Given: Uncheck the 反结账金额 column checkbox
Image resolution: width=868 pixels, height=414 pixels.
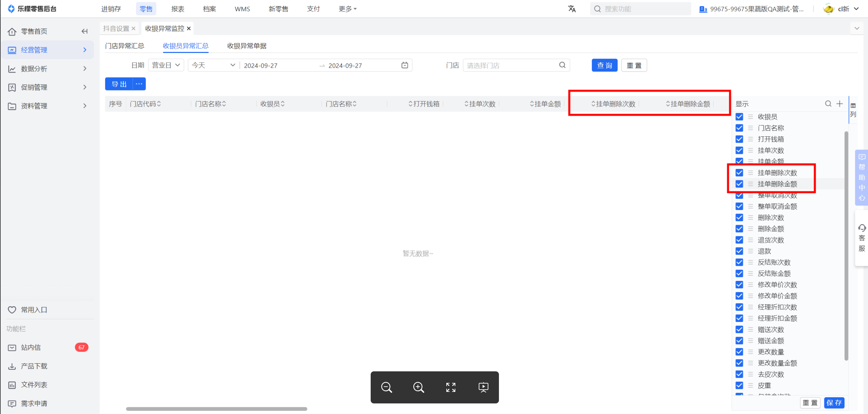Looking at the screenshot, I should pyautogui.click(x=739, y=274).
